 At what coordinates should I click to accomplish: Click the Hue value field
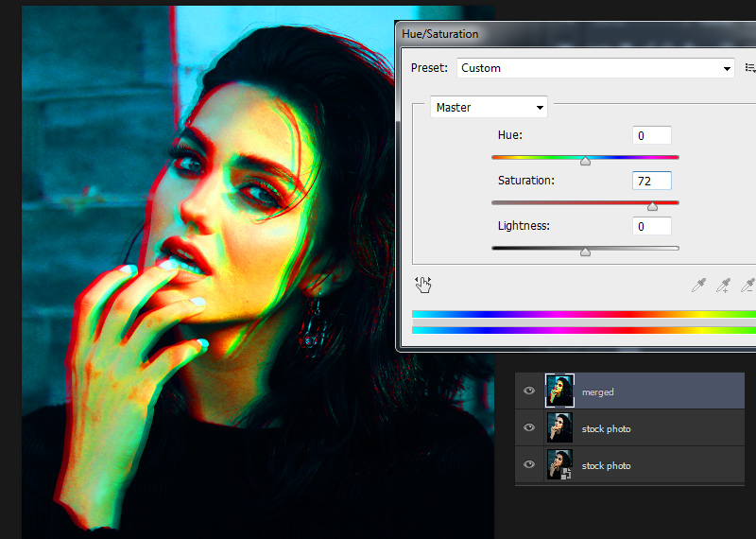(651, 135)
